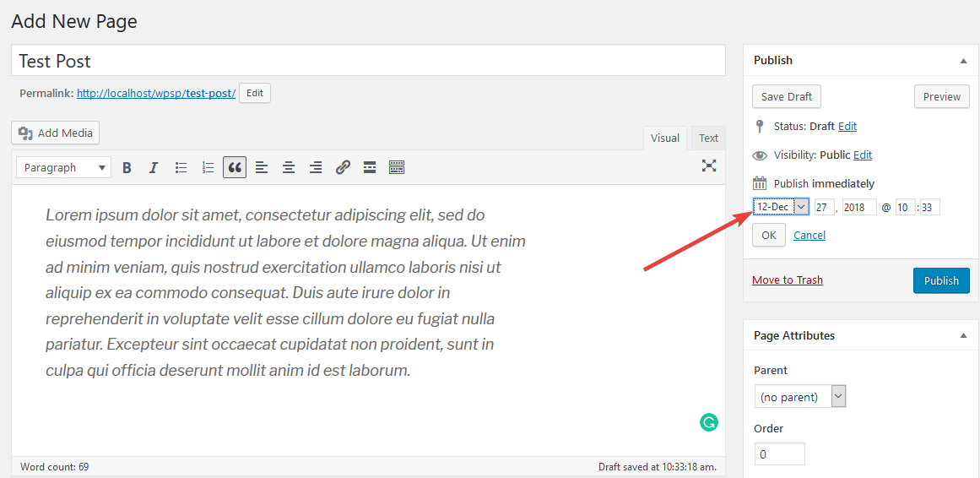Image resolution: width=980 pixels, height=478 pixels.
Task: Align text right
Action: point(317,168)
